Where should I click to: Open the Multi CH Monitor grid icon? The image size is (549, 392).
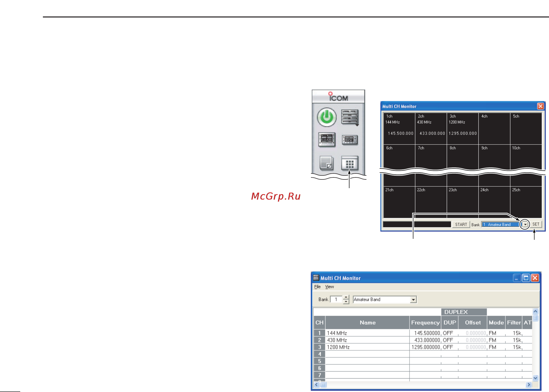(350, 163)
